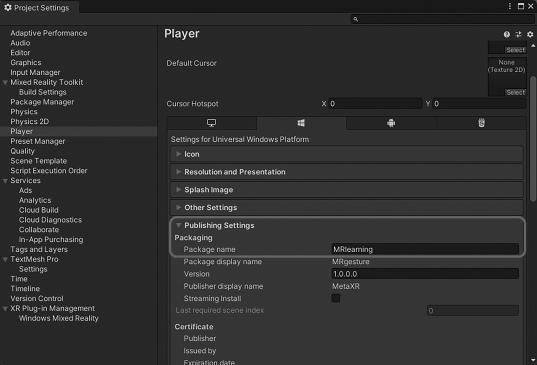
Task: Click the Package name input field
Action: pos(425,249)
